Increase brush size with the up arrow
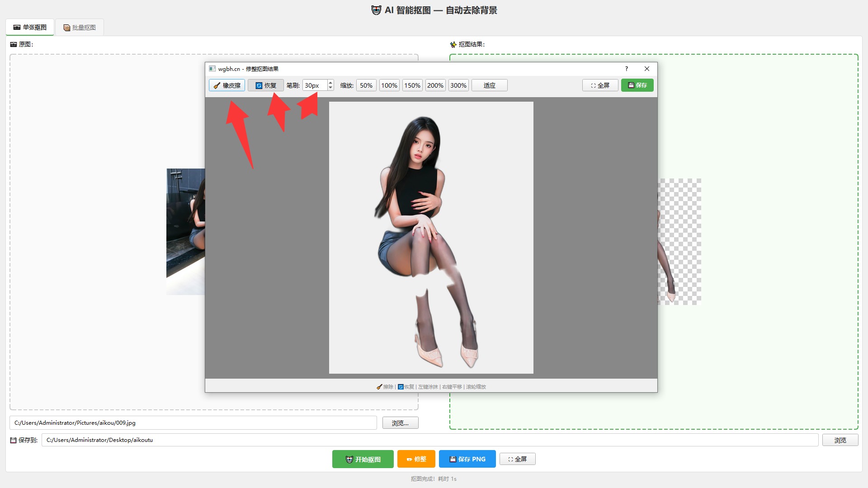 (x=330, y=83)
